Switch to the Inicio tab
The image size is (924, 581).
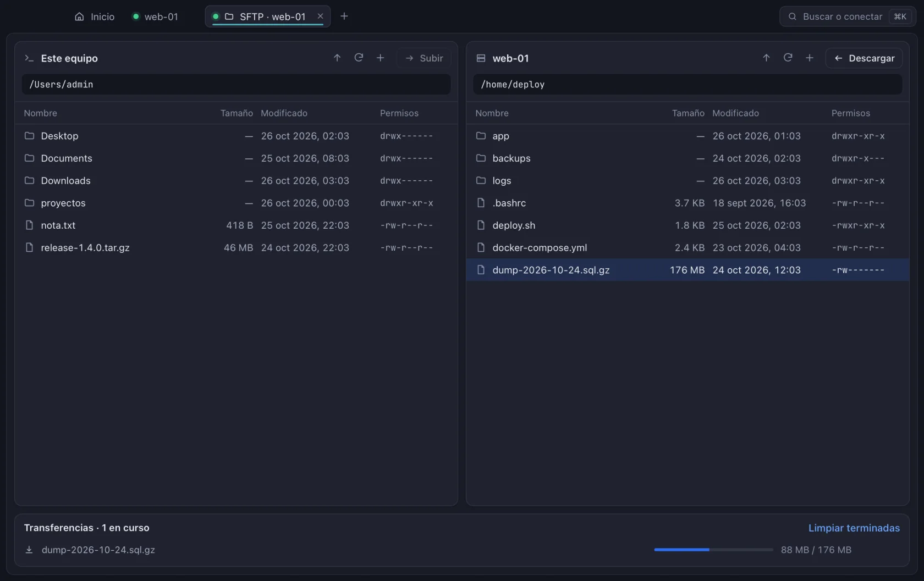click(x=95, y=16)
